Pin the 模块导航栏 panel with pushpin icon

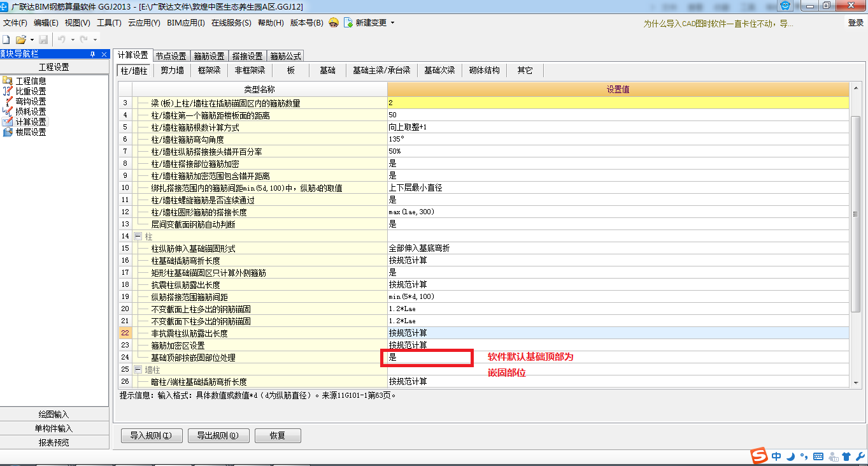(x=93, y=54)
